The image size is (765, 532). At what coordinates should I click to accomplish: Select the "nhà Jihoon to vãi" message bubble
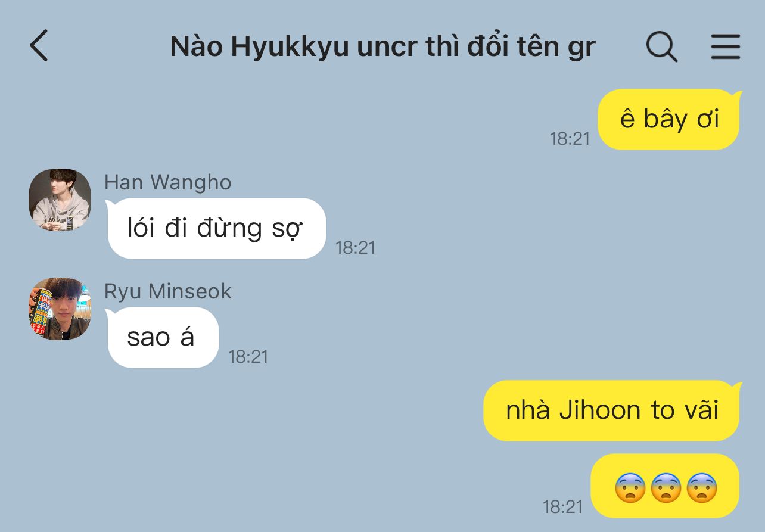coord(612,410)
